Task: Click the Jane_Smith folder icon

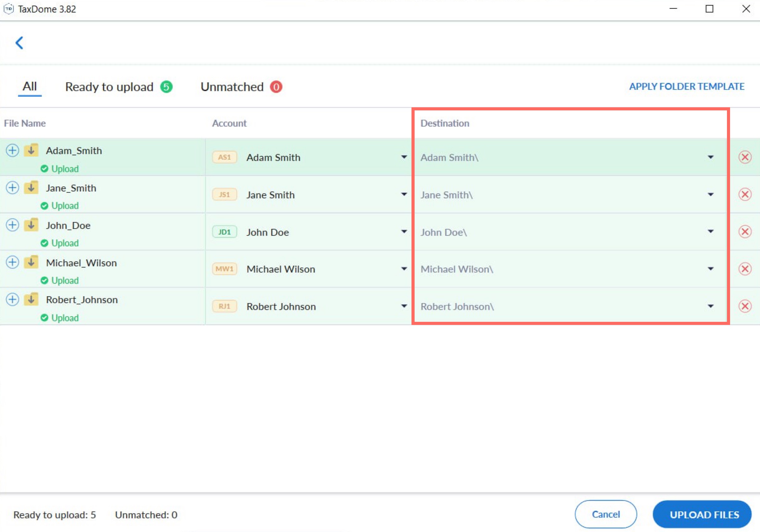Action: click(31, 188)
